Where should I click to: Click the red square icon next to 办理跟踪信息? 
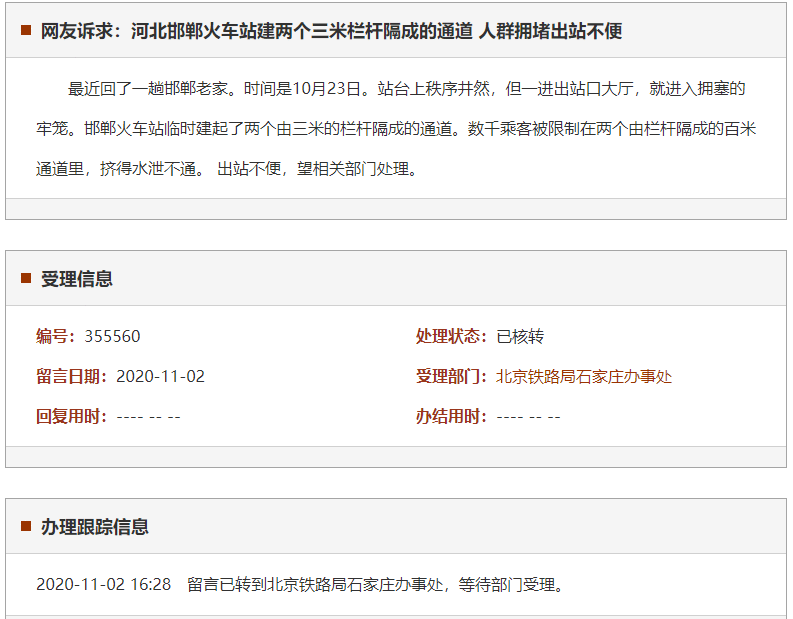click(26, 527)
